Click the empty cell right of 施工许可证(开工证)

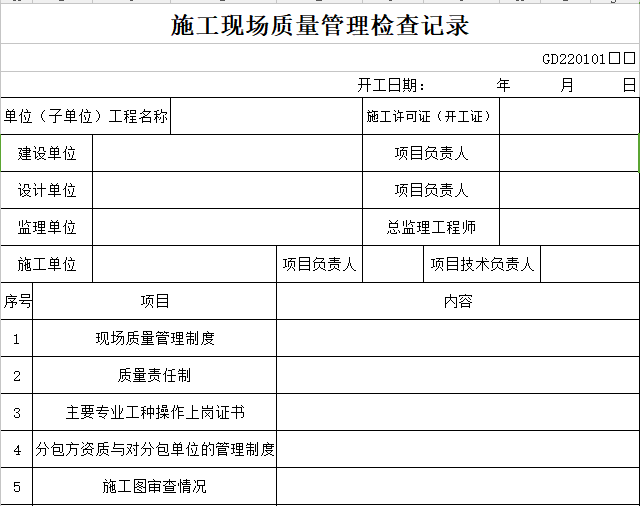tap(568, 117)
